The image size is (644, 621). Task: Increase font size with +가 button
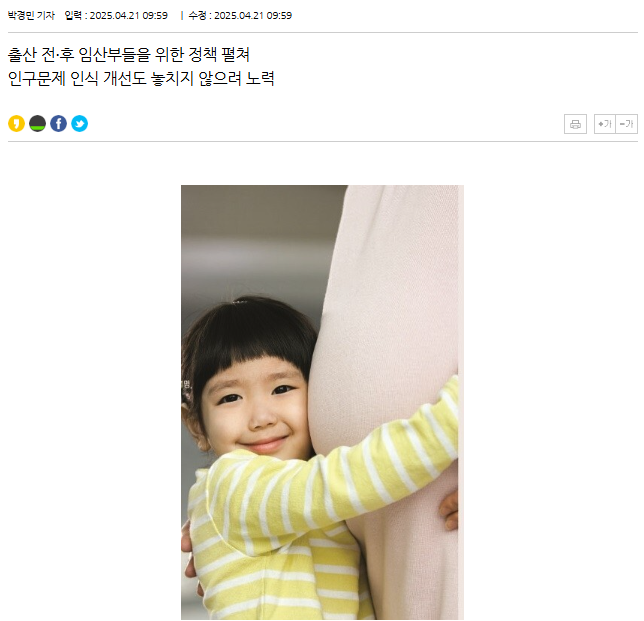[x=605, y=124]
